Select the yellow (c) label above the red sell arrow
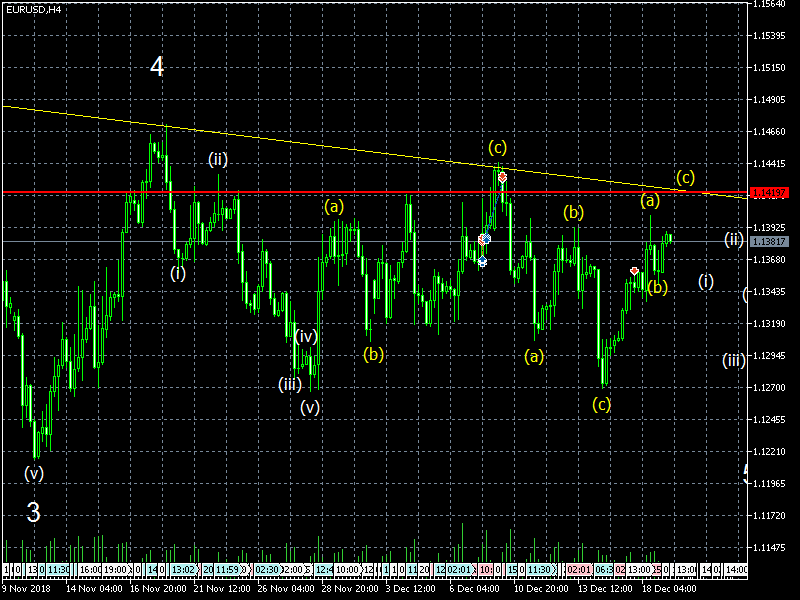The width and height of the screenshot is (800, 600). [x=497, y=147]
